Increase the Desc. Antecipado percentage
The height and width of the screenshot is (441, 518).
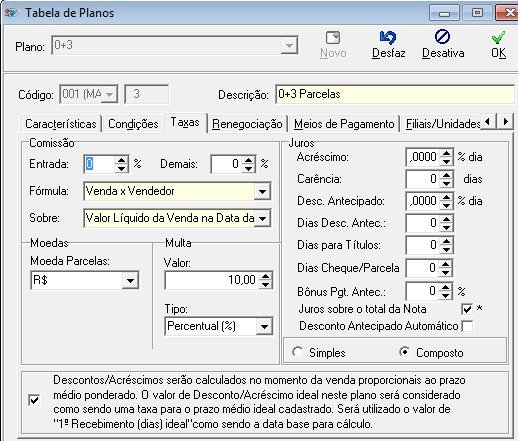click(x=446, y=197)
